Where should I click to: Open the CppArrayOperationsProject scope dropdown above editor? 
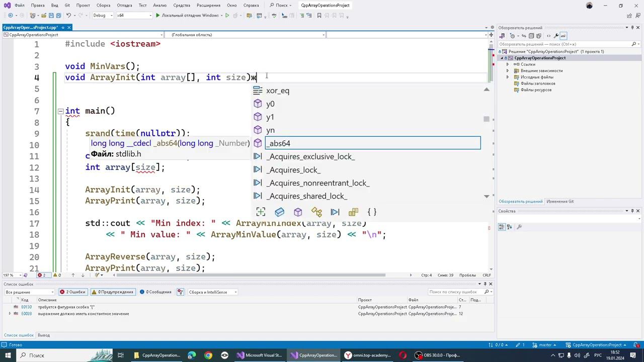[83, 35]
